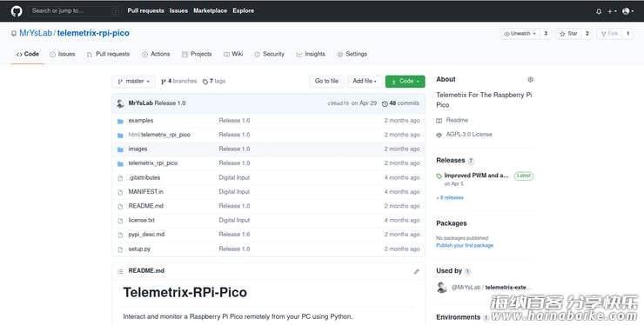Switch to the Wiki tab
Image resolution: width=644 pixels, height=325 pixels.
click(x=233, y=54)
